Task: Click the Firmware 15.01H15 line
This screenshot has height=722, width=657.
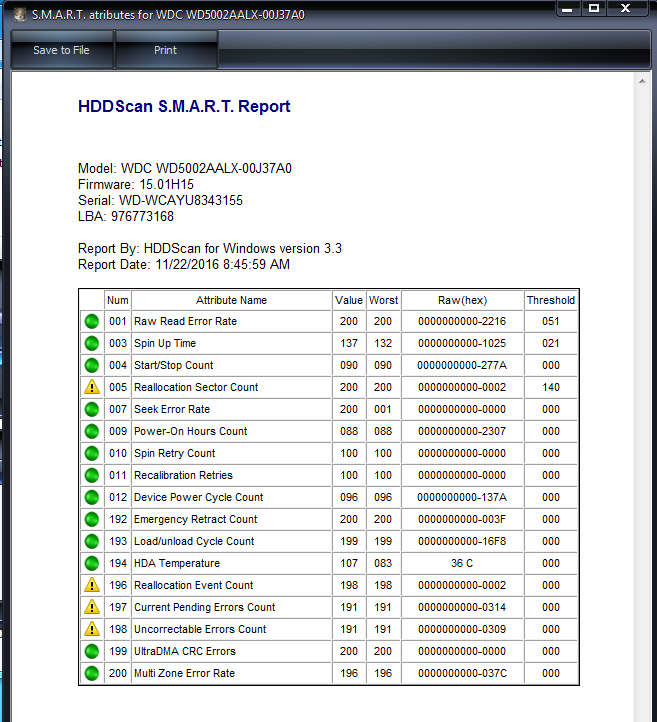Action: (x=136, y=185)
